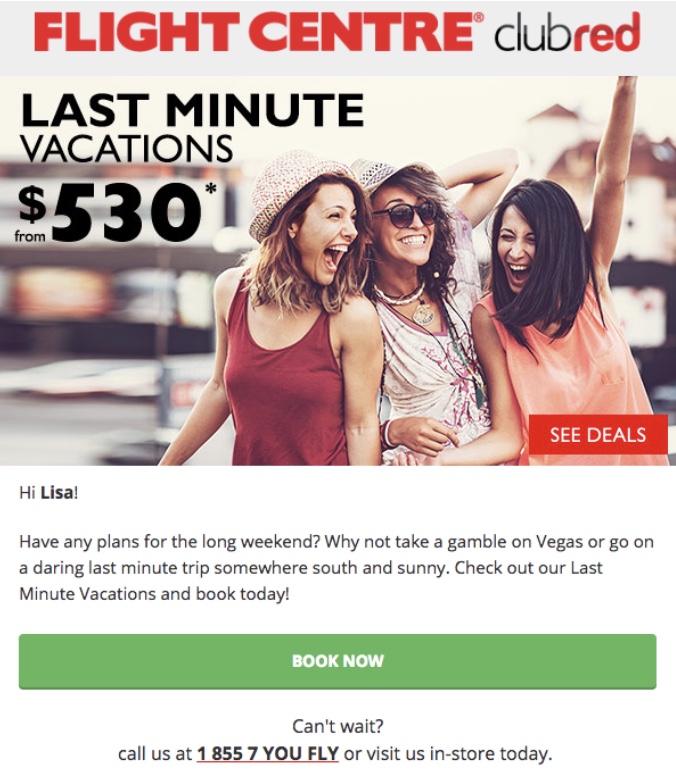The image size is (676, 770).
Task: Click the Last Minute Vacations headline
Action: 192,128
